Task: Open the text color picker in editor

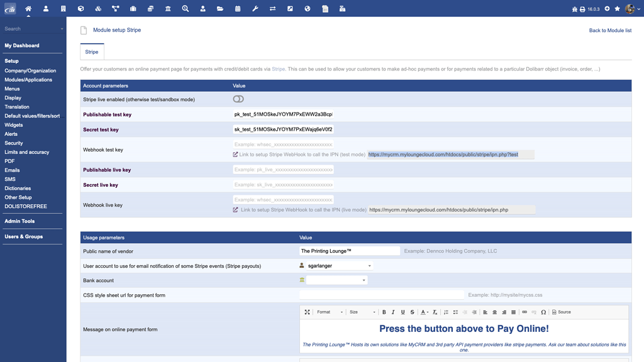Action: [x=425, y=312]
